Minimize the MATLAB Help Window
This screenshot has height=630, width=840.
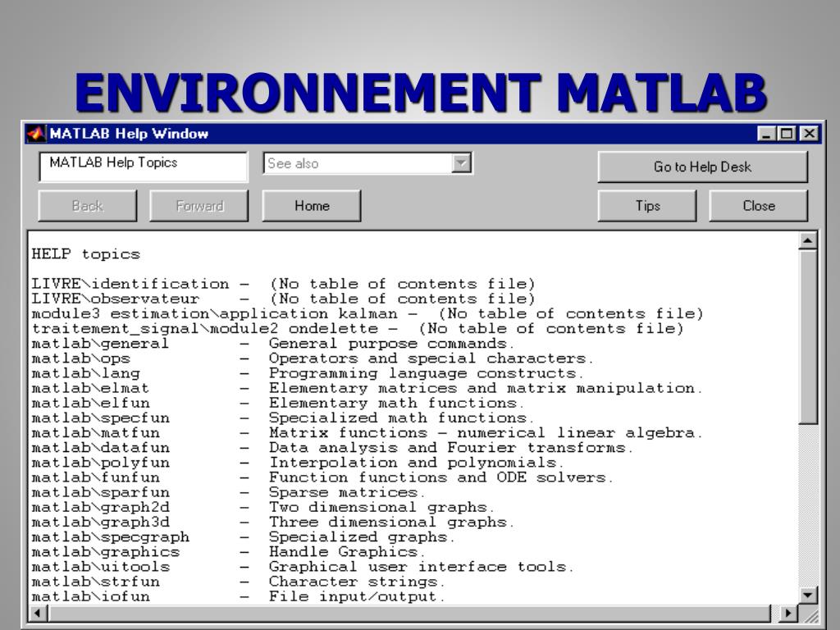point(767,134)
